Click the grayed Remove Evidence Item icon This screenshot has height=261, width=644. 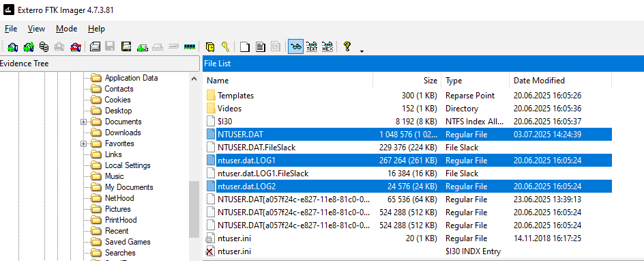tap(59, 47)
